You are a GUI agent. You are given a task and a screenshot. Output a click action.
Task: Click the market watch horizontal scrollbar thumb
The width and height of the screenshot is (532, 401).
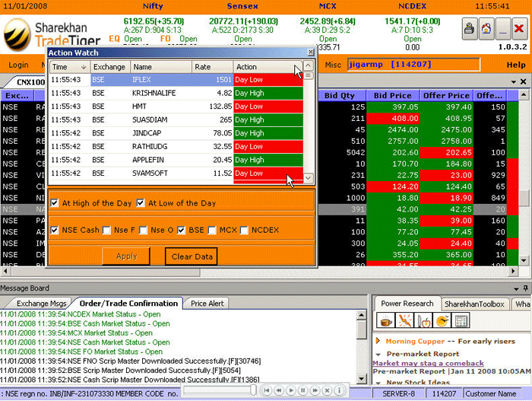coord(106,271)
